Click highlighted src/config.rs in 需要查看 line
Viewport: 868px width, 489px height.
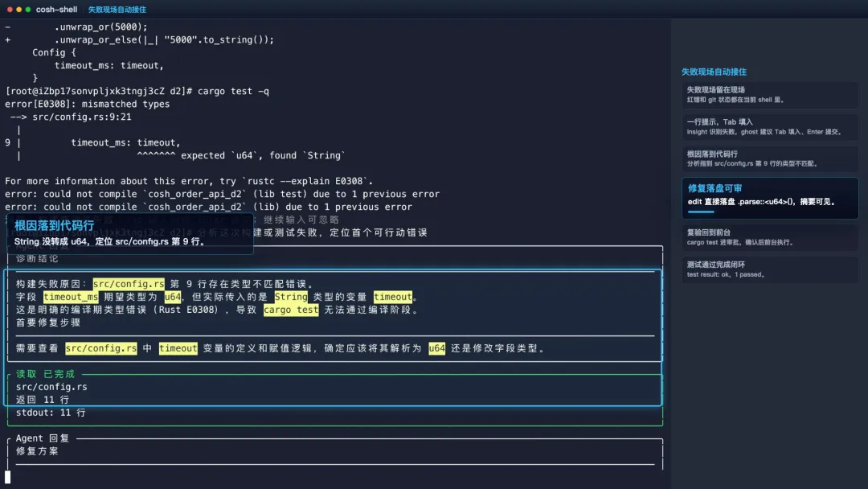pyautogui.click(x=100, y=348)
